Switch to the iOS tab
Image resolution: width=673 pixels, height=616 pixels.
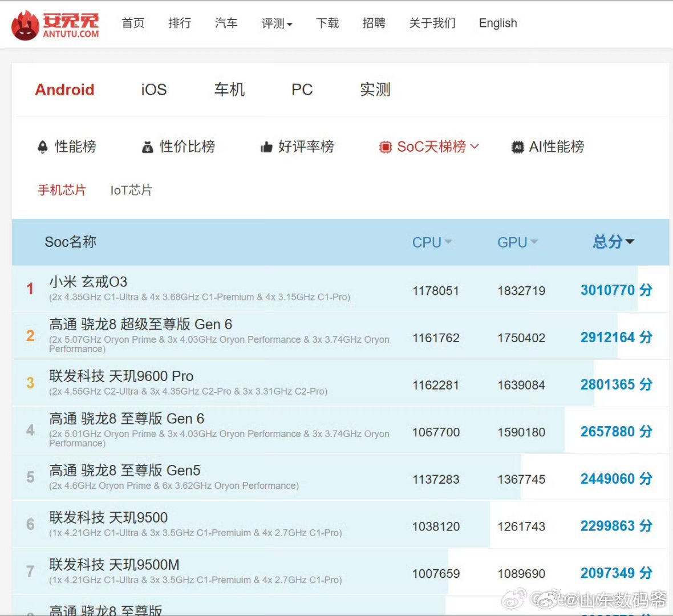153,90
